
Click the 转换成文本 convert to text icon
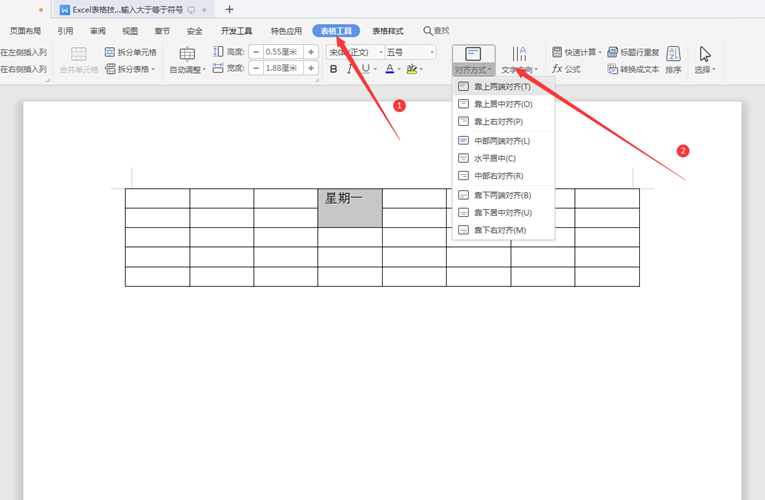coord(613,69)
